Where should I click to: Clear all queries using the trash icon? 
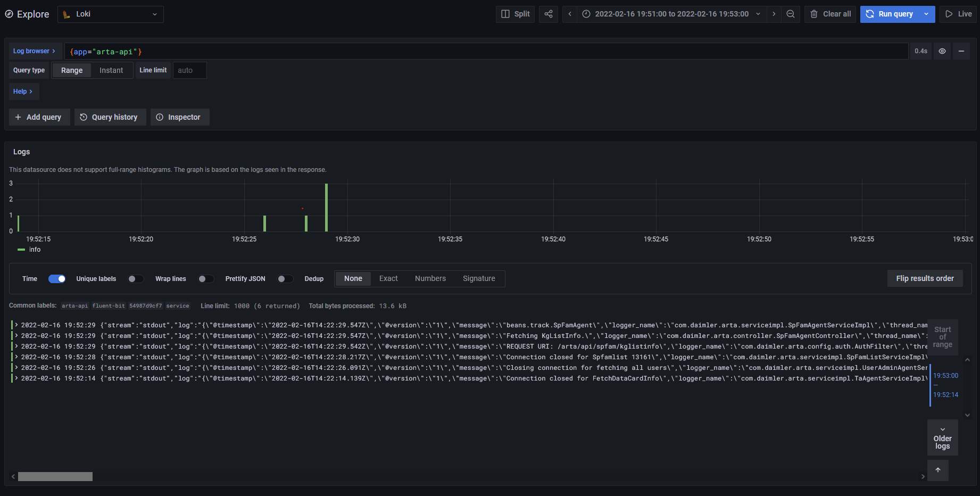(829, 14)
